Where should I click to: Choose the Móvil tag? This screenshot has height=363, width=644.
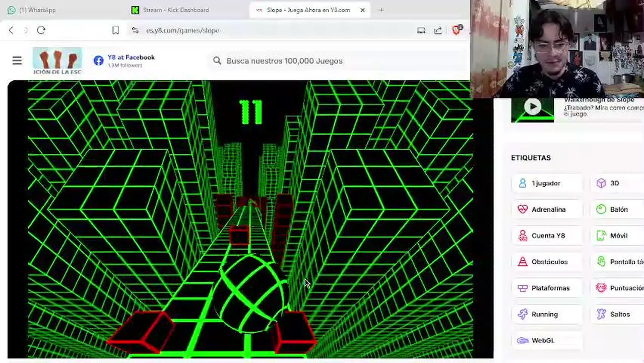617,235
